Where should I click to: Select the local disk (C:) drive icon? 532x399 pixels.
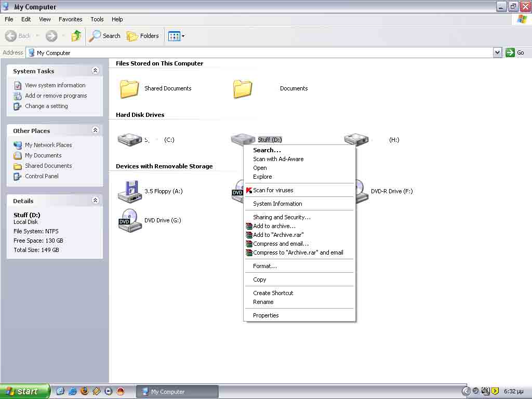tap(129, 140)
